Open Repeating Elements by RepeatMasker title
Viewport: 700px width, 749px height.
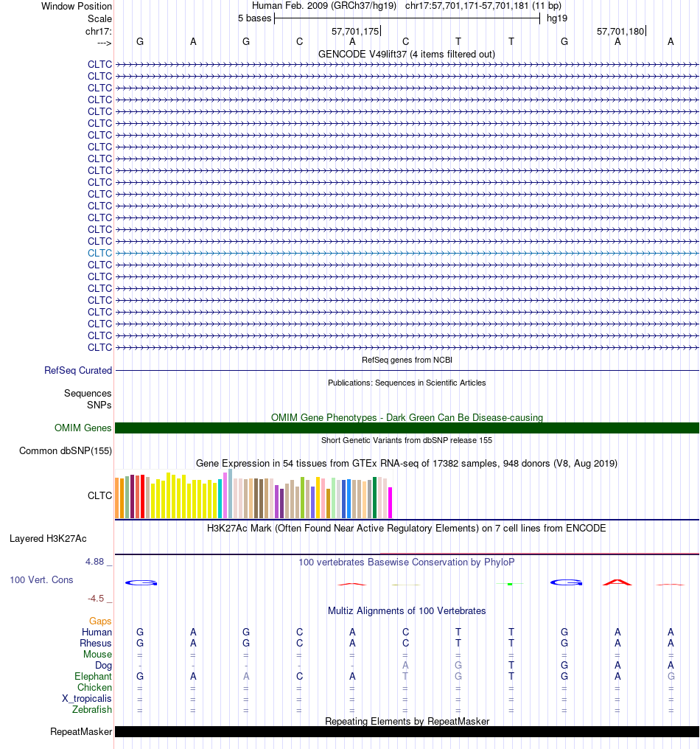coord(407,721)
